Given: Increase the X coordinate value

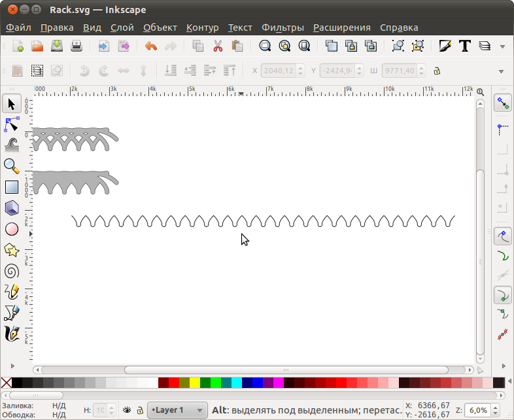Looking at the screenshot, I should [300, 68].
